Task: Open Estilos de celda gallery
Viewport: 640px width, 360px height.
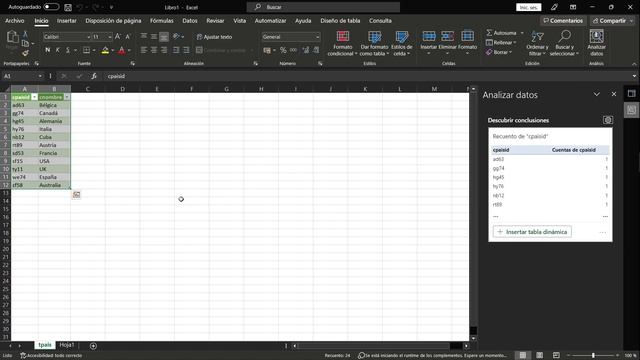Action: (x=402, y=43)
